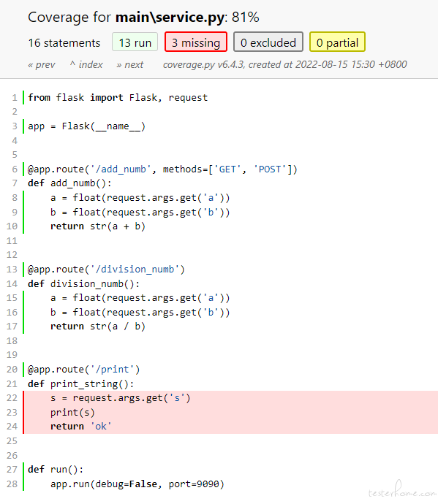The height and width of the screenshot is (504, 438).
Task: Open the '^ index' link
Action: tap(86, 64)
